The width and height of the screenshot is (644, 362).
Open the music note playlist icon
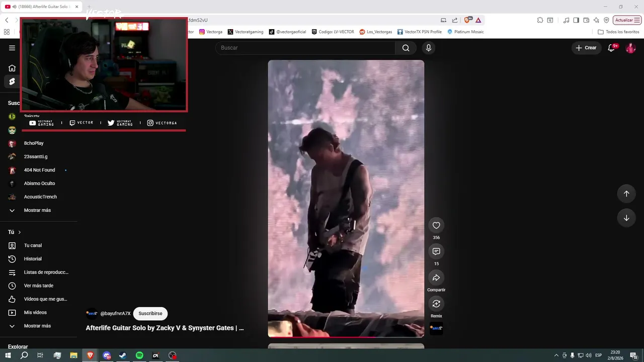click(567, 20)
